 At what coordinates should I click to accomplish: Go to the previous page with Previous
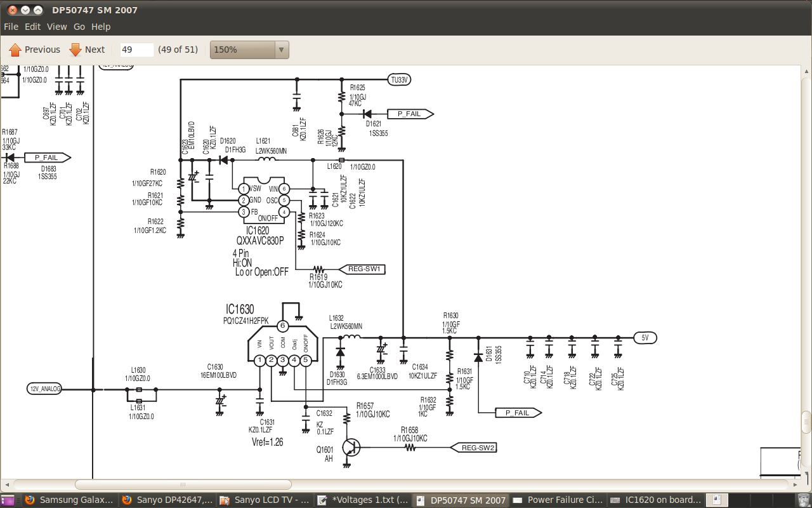pos(35,50)
